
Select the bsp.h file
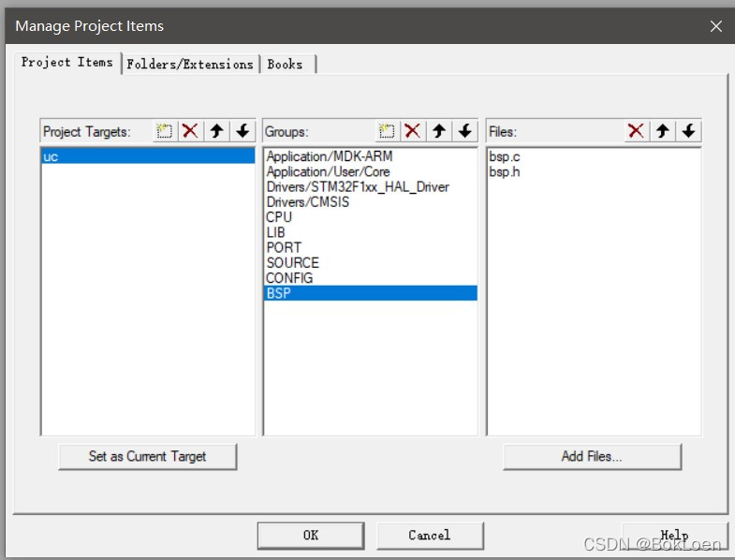[x=594, y=171]
